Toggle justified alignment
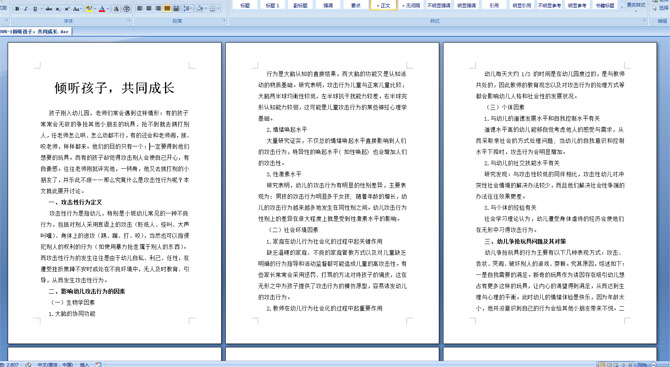The image size is (670, 367). [167, 9]
